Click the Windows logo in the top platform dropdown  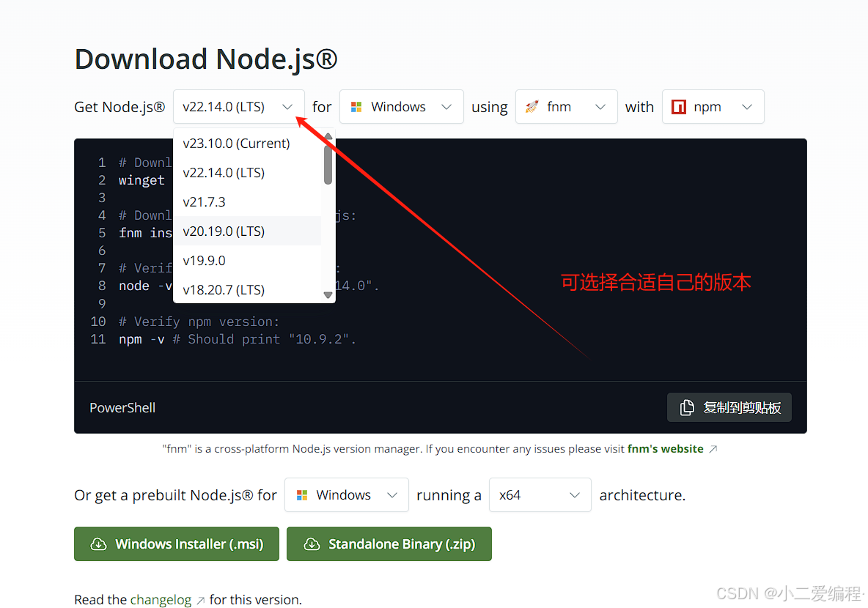tap(356, 107)
